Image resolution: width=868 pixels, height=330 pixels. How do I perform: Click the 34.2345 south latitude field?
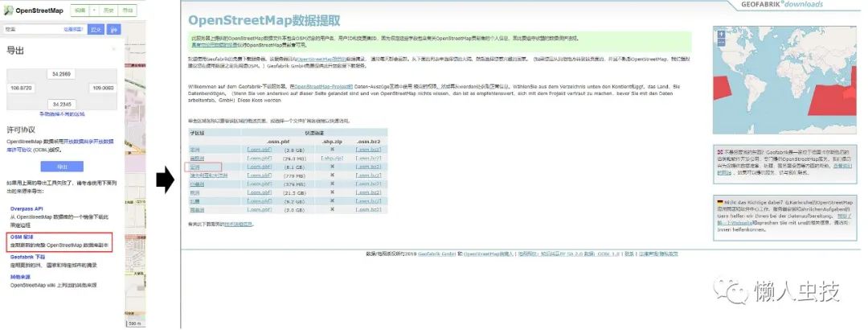point(61,103)
